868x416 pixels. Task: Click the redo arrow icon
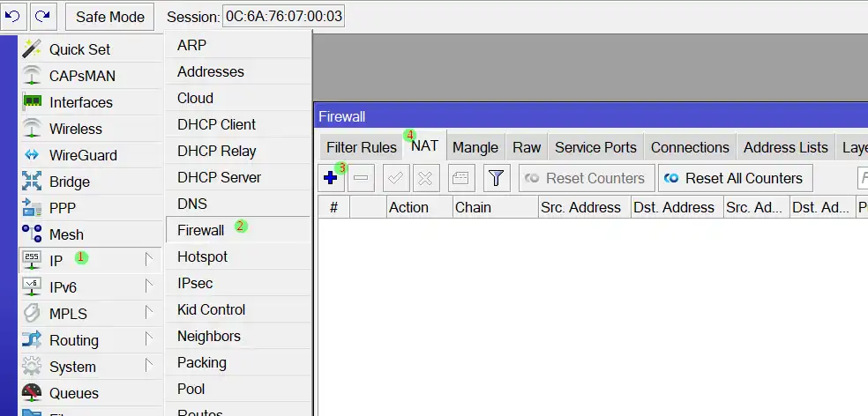(43, 16)
